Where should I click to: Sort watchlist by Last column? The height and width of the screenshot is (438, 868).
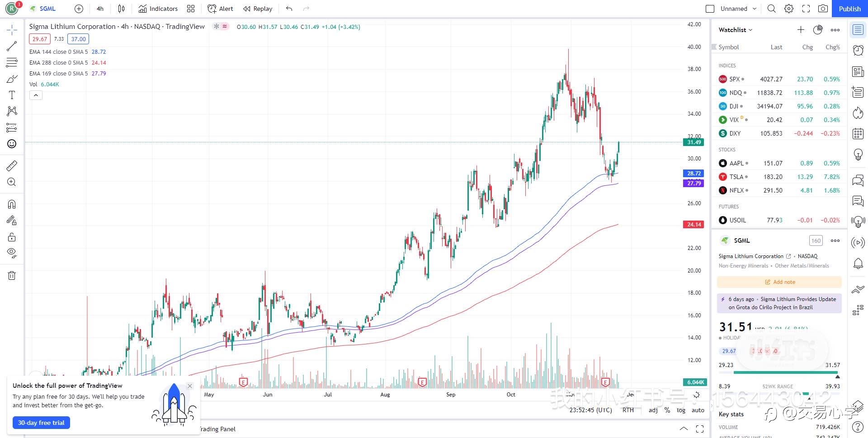[776, 47]
